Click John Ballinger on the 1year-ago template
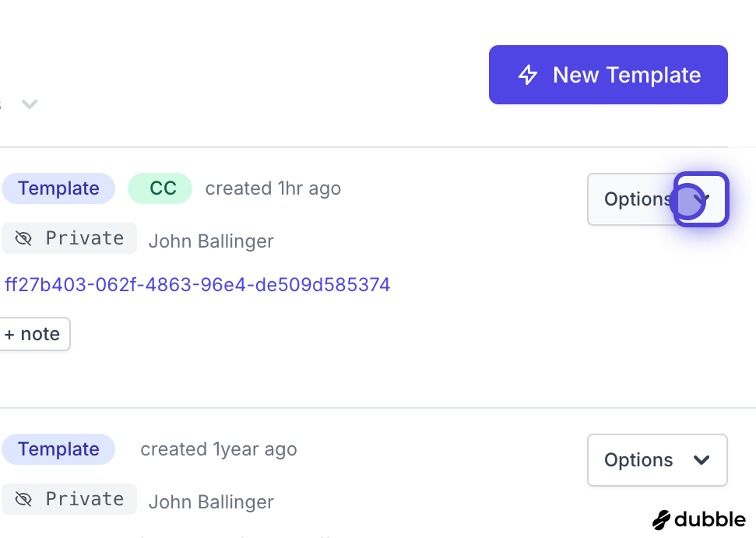Image resolution: width=756 pixels, height=538 pixels. point(211,501)
